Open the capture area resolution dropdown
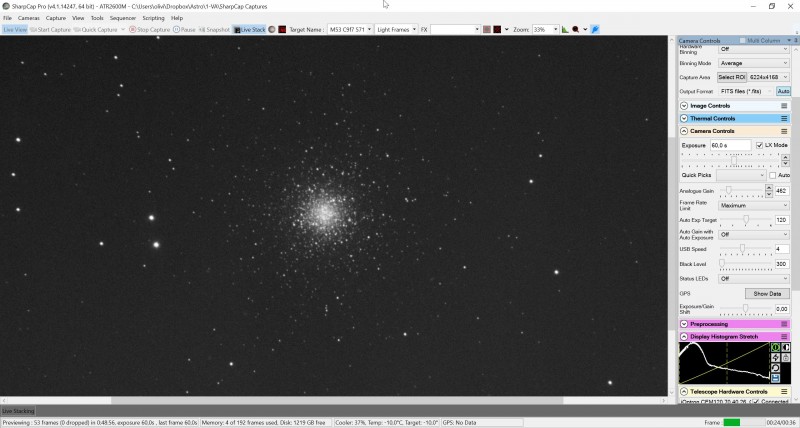Image resolution: width=800 pixels, height=428 pixels. coord(769,77)
